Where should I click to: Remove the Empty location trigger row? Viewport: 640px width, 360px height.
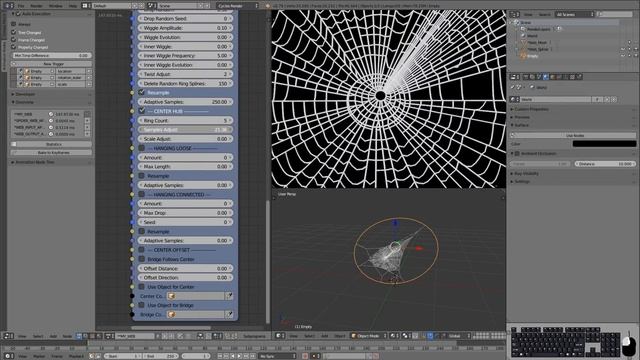tap(89, 71)
